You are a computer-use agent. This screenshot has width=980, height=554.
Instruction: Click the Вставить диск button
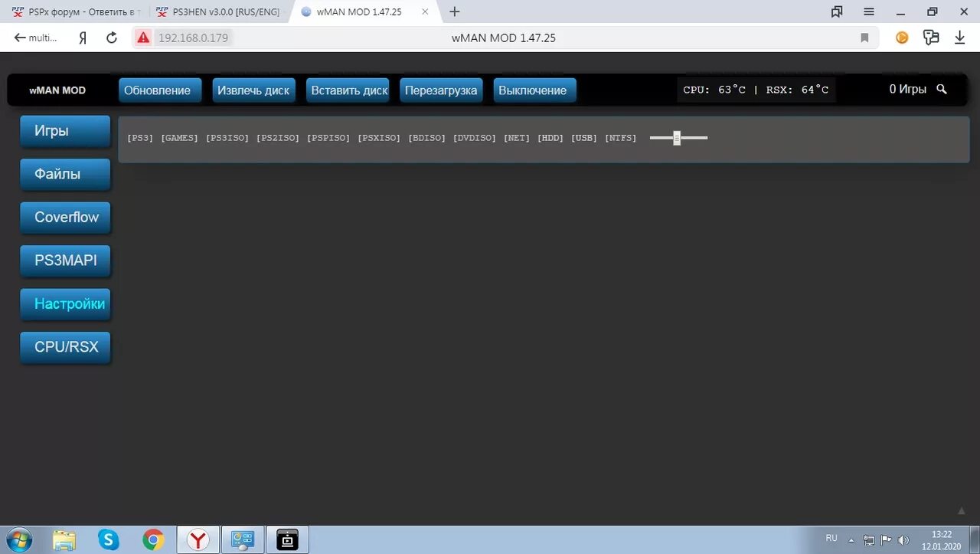(349, 90)
